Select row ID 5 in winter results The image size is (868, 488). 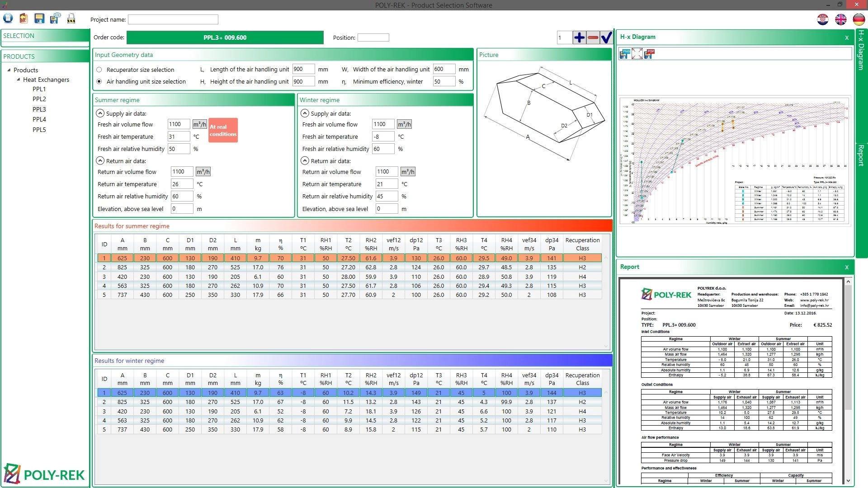pos(349,429)
